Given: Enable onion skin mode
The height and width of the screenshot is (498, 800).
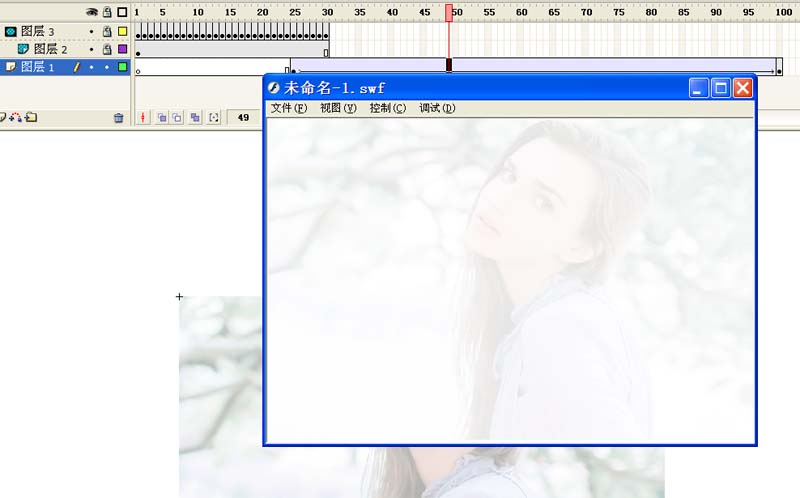Looking at the screenshot, I should click(162, 117).
